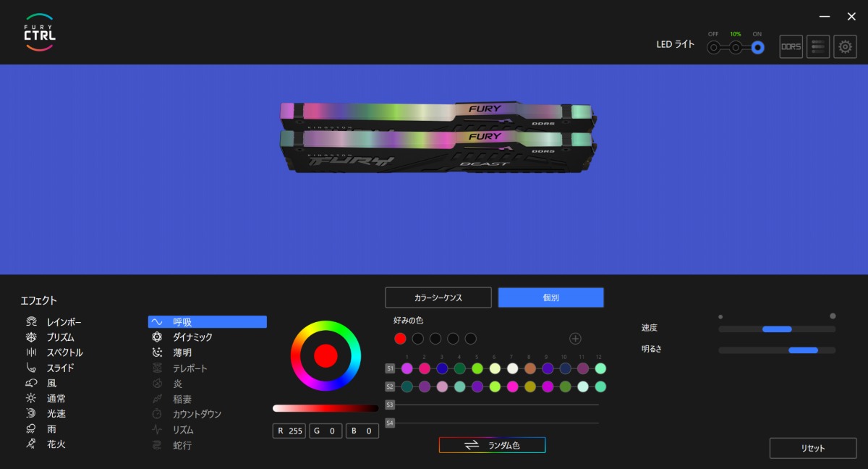868x469 pixels.
Task: Click the red center of color wheel
Action: pos(325,355)
